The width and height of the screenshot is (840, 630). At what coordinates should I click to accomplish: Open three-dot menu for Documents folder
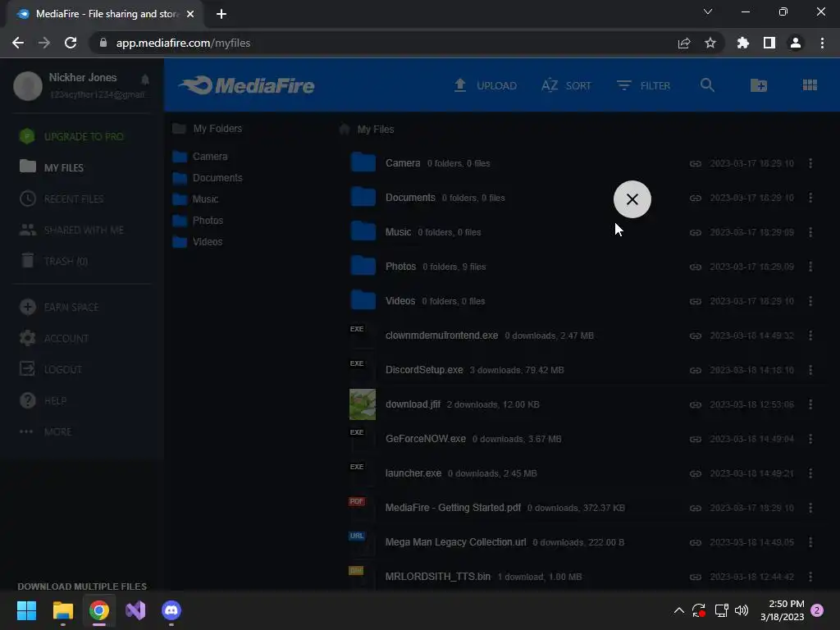(810, 198)
